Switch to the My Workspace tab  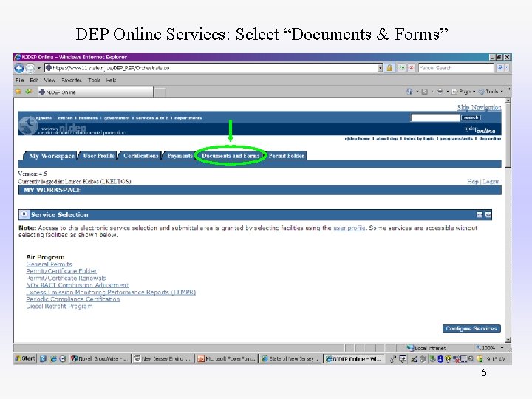pyautogui.click(x=51, y=156)
